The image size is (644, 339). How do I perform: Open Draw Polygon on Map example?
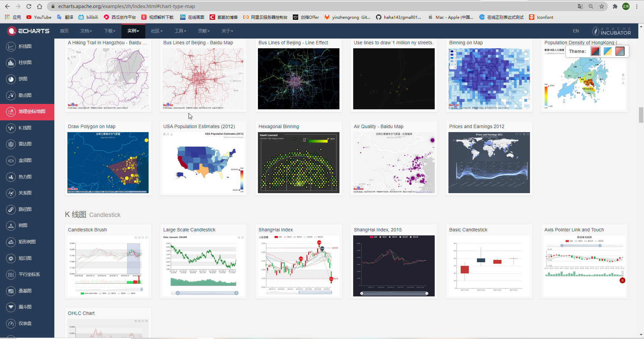tap(108, 159)
